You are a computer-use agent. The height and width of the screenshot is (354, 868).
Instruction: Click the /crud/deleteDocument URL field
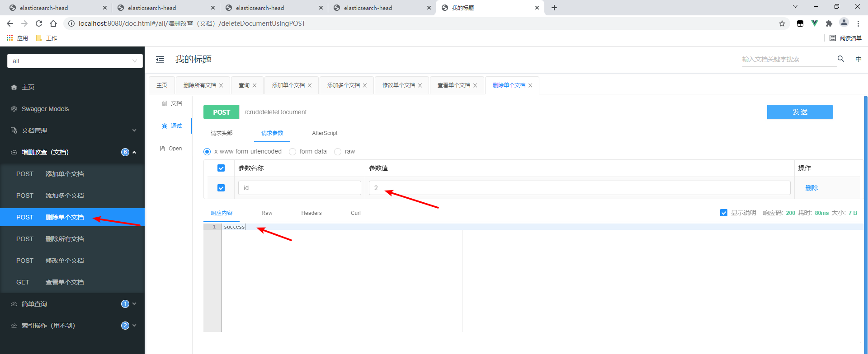[x=503, y=112]
